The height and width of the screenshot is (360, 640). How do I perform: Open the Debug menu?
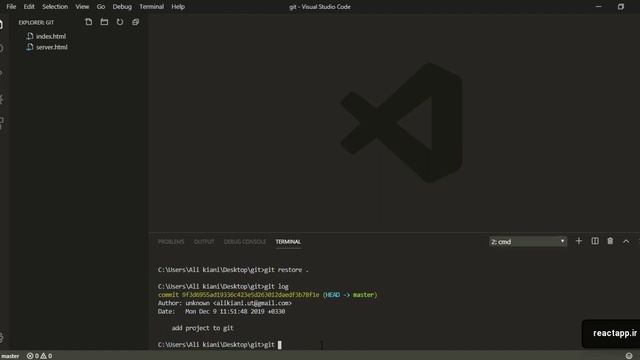[x=122, y=7]
